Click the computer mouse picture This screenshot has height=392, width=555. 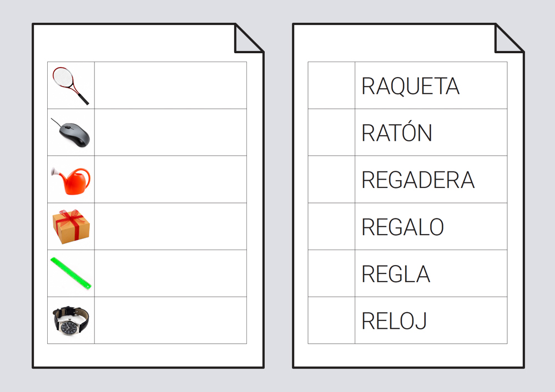pyautogui.click(x=72, y=133)
